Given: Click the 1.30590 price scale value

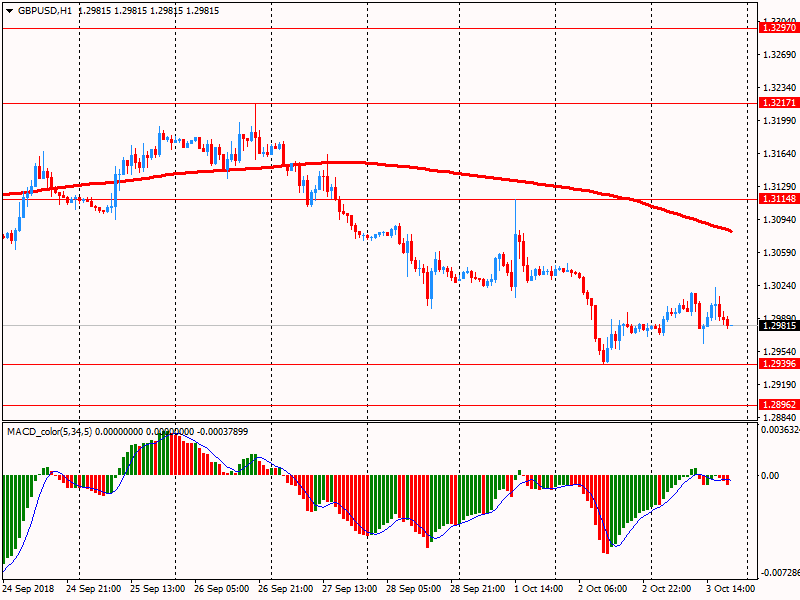Looking at the screenshot, I should coord(780,253).
